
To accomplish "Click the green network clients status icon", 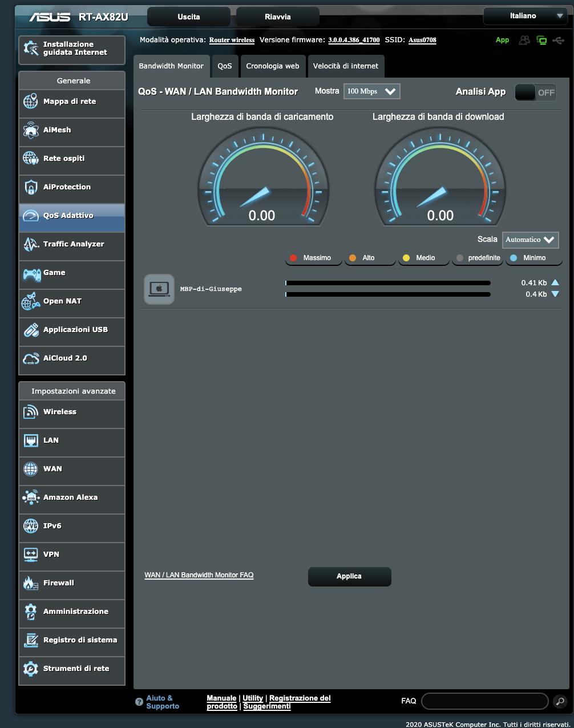I will 541,40.
